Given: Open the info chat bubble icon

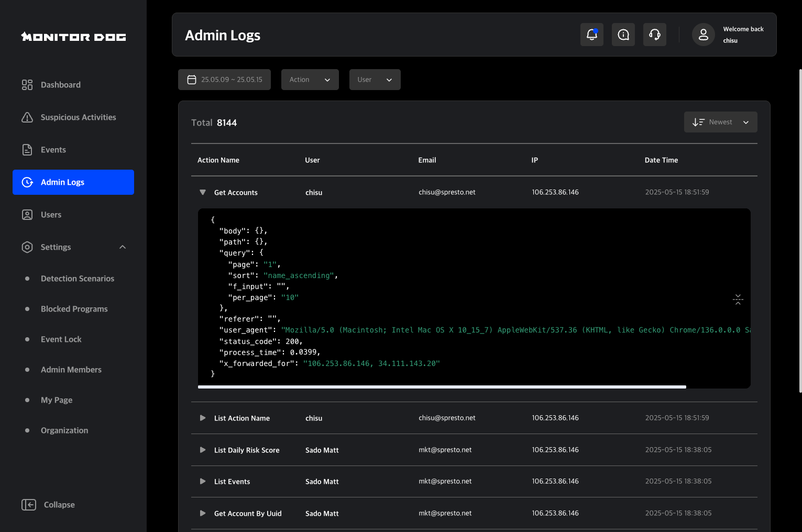Looking at the screenshot, I should (x=623, y=35).
